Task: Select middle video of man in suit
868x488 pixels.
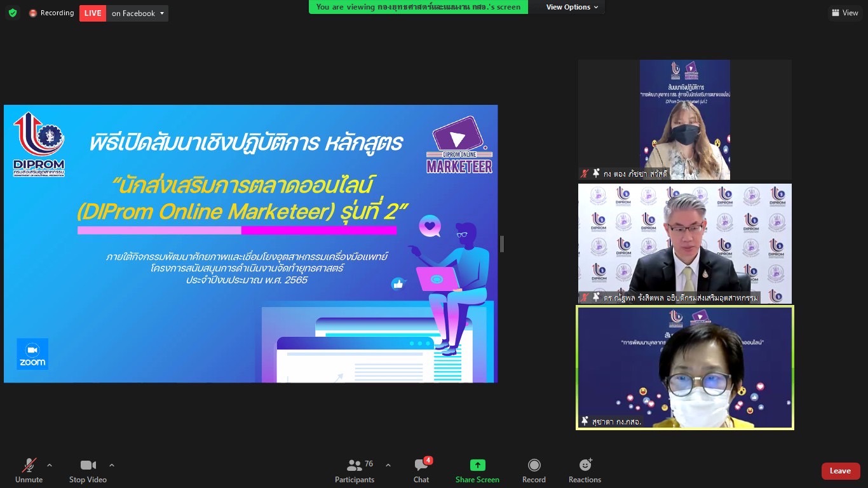Action: click(685, 243)
